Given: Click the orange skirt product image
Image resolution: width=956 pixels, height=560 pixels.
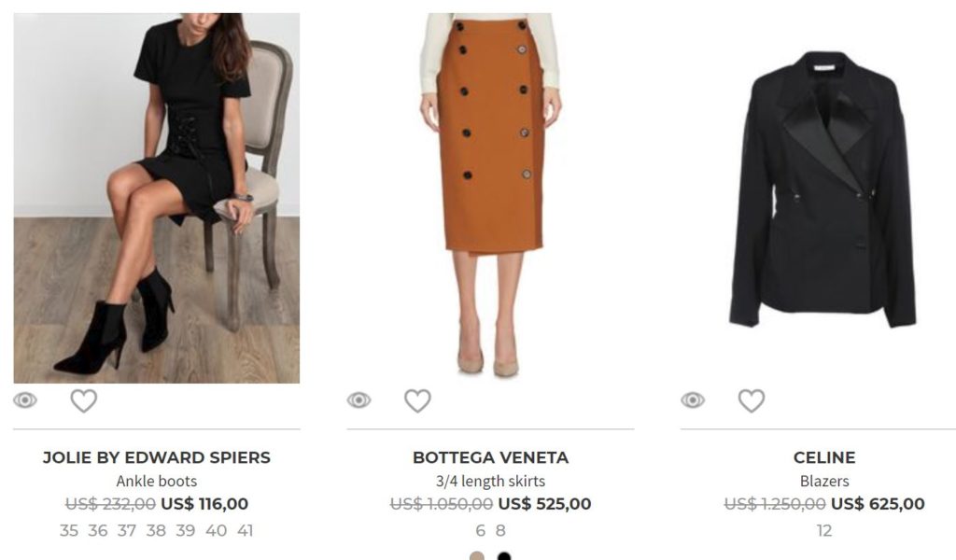Looking at the screenshot, I should click(491, 195).
